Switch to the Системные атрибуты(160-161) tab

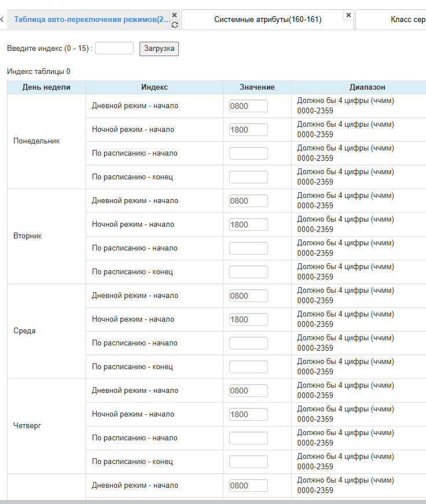click(267, 20)
